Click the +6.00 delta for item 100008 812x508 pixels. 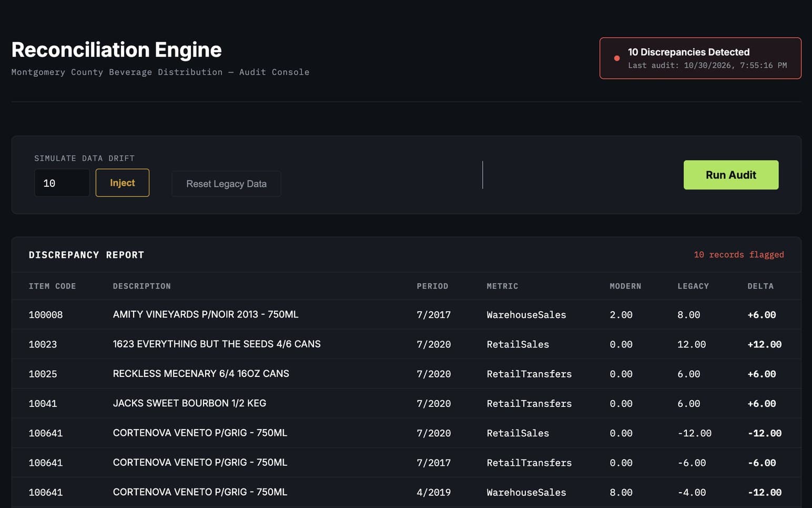(762, 315)
